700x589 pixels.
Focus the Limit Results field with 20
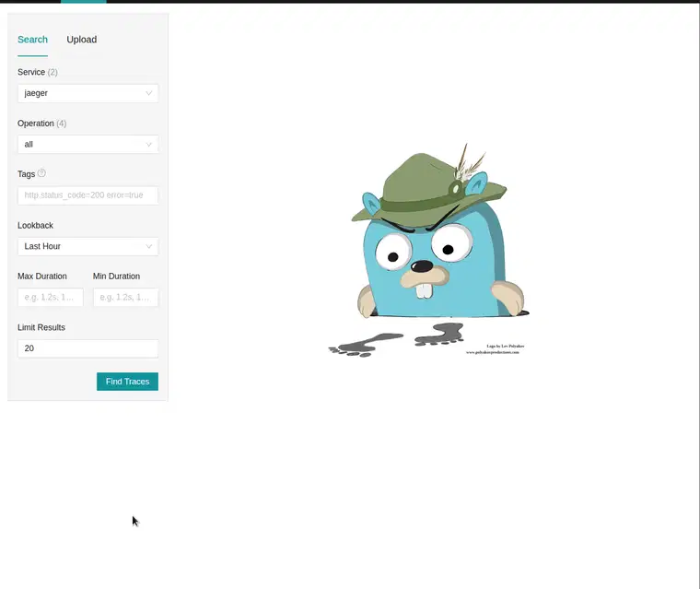pos(87,348)
